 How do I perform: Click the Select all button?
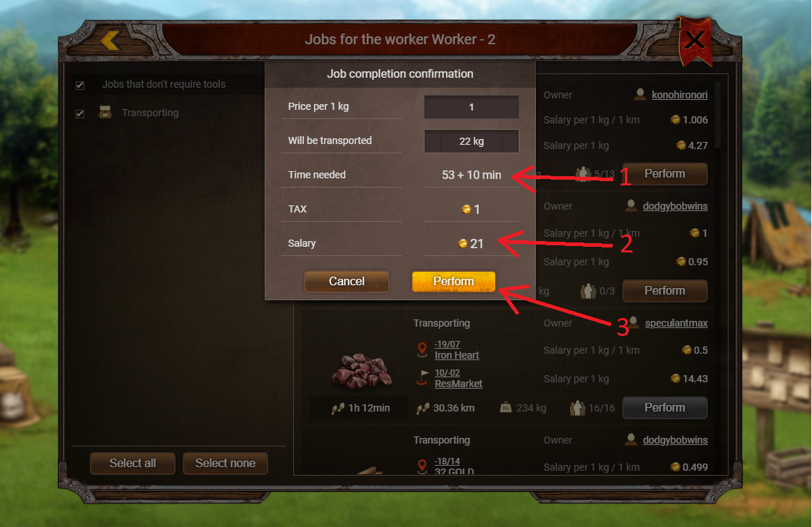point(133,464)
